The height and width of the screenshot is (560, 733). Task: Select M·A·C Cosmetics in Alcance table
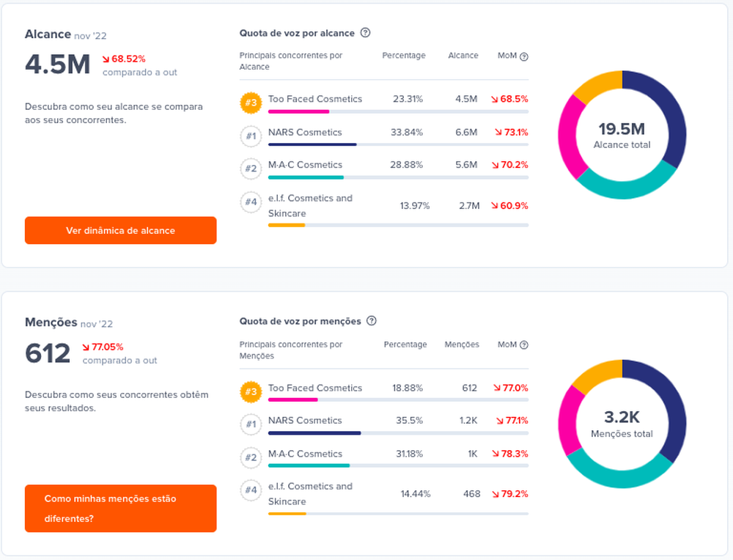305,165
